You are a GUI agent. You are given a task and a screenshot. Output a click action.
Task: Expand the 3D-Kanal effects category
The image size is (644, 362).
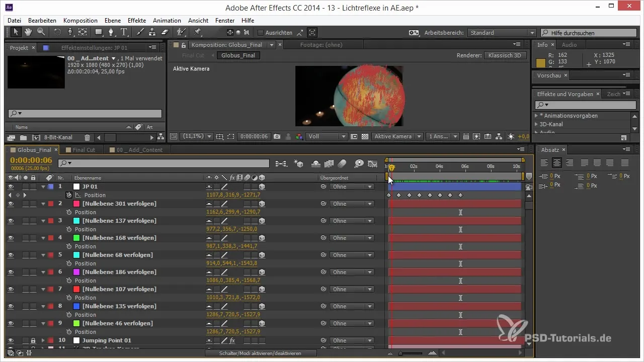click(x=536, y=124)
